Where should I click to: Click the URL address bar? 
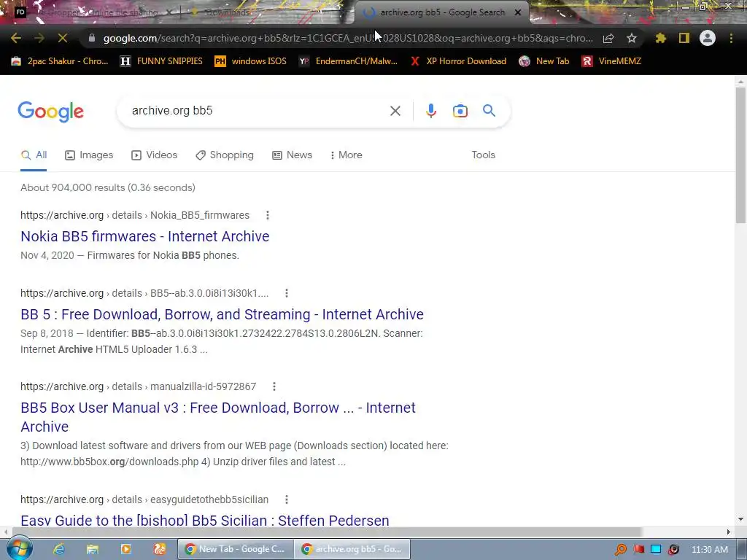[348, 38]
